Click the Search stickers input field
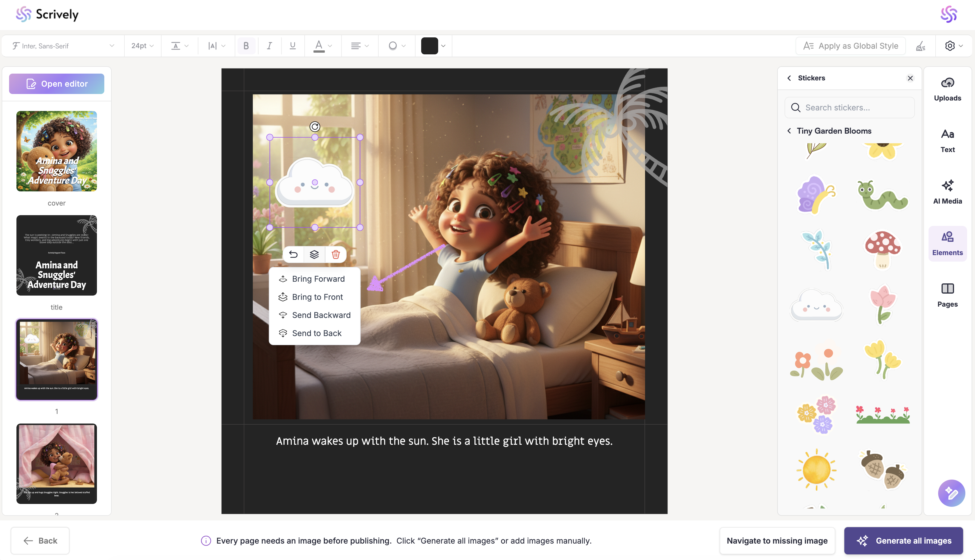Viewport: 975px width, 560px height. click(849, 108)
